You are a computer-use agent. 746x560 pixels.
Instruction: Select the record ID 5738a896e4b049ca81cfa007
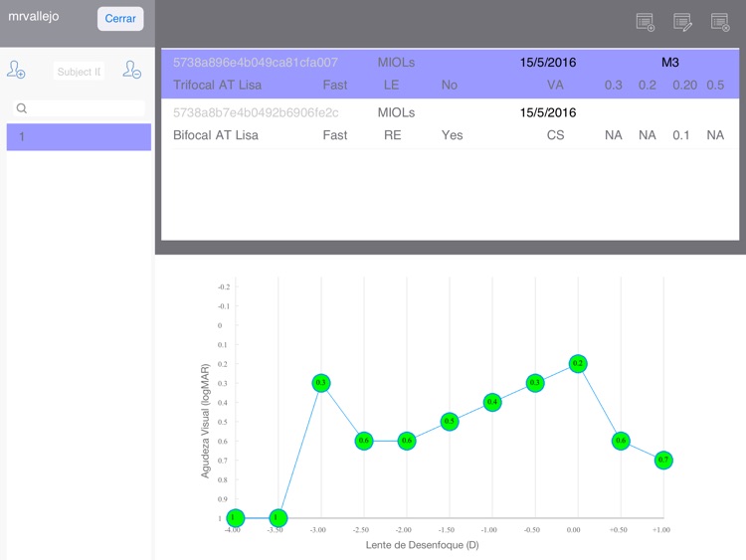255,63
